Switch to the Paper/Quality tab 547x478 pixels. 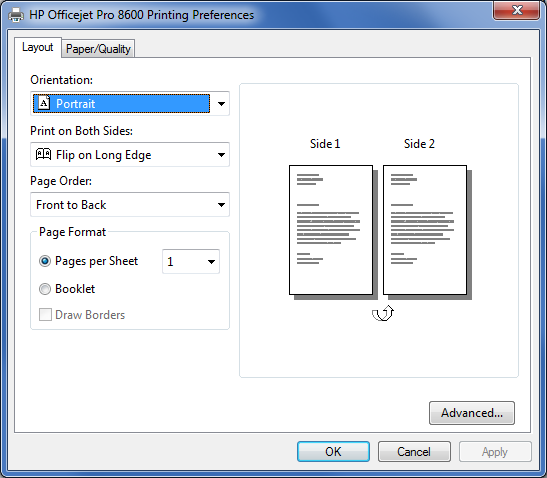tap(98, 48)
